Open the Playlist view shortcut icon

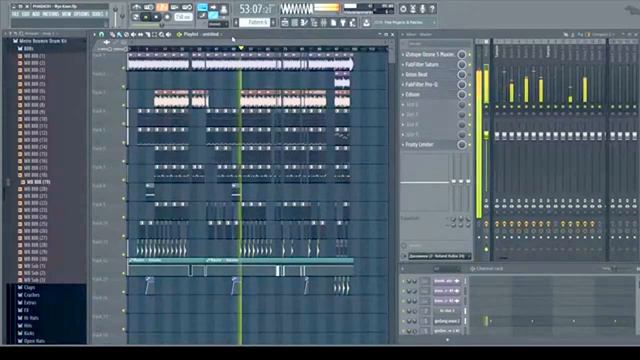(285, 22)
